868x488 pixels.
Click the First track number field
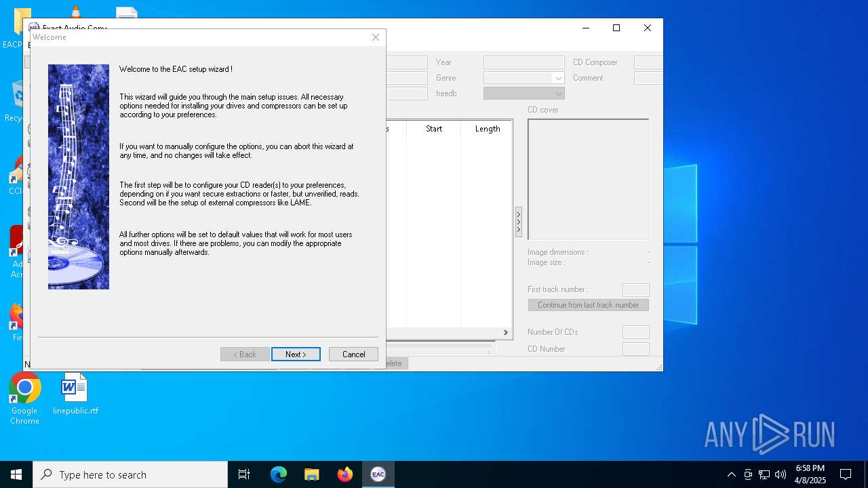click(x=635, y=289)
